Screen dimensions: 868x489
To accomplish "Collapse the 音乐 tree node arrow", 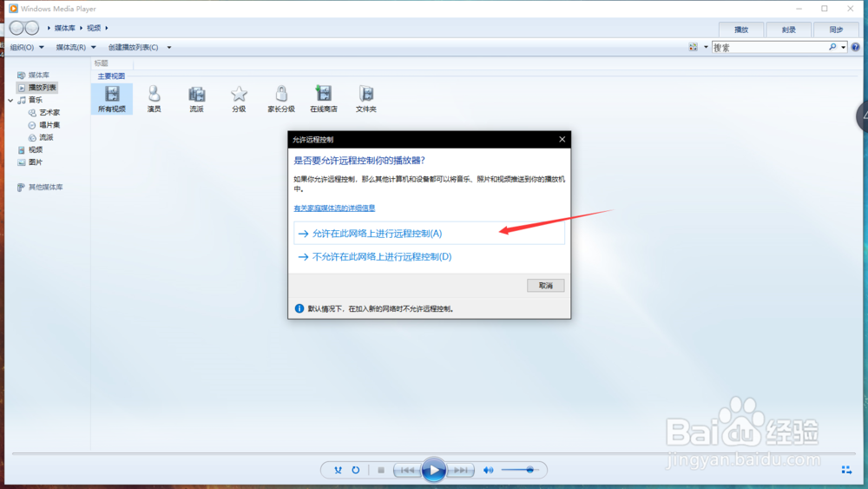I will (x=10, y=100).
